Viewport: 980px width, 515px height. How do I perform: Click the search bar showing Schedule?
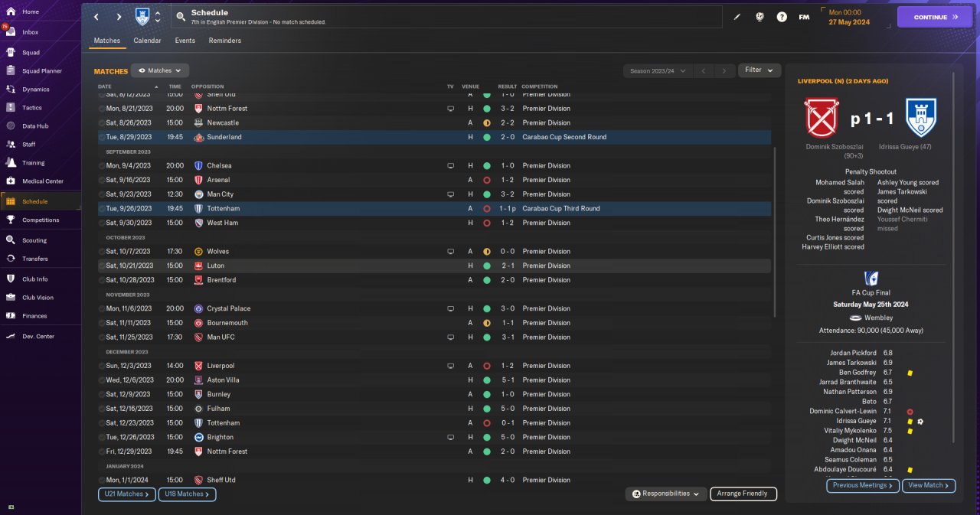point(446,17)
